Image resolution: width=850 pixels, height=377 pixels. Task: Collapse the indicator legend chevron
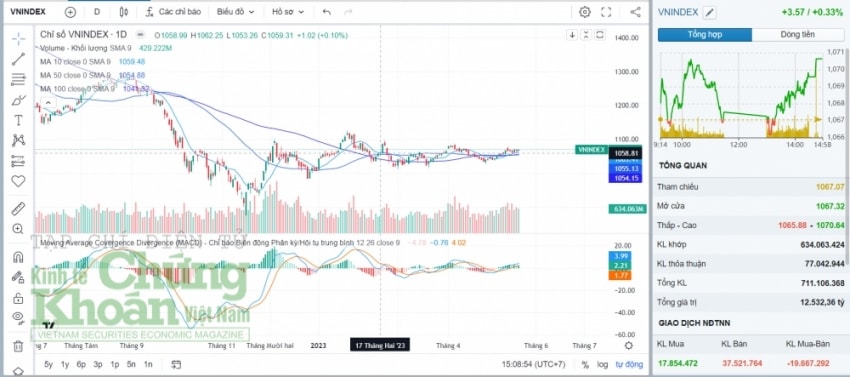pos(48,103)
